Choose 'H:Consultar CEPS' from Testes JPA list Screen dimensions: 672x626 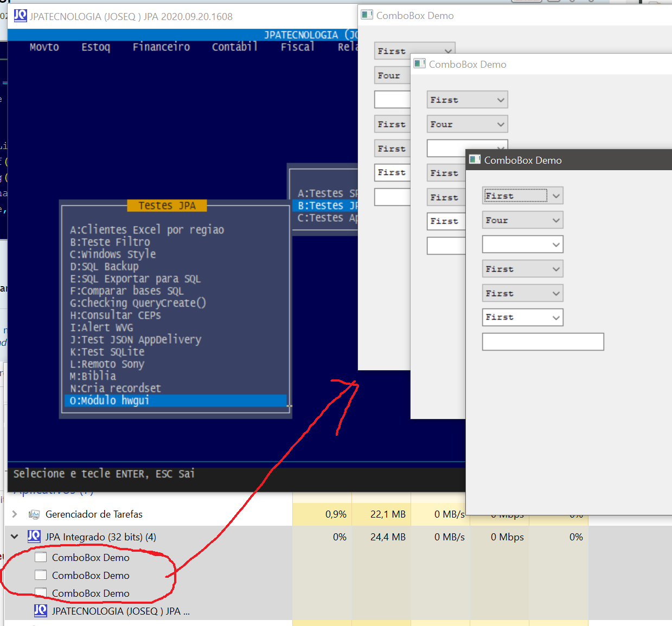[x=115, y=315]
